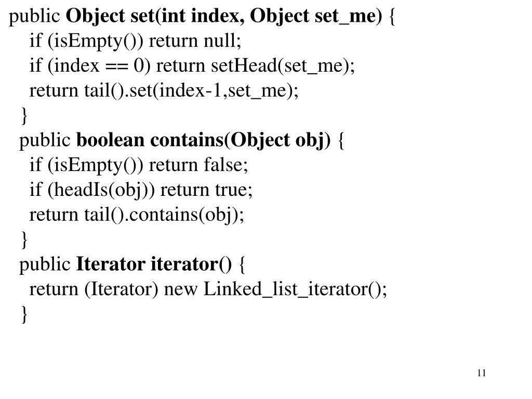Click the bold 'Iterator iterator()' signature
Image resolution: width=532 pixels, height=399 pixels.
[154, 264]
